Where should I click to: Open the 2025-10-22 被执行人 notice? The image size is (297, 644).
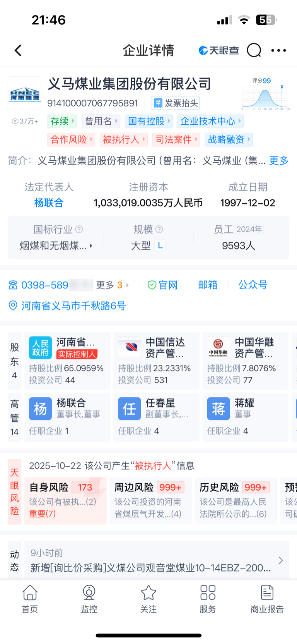coord(112,465)
